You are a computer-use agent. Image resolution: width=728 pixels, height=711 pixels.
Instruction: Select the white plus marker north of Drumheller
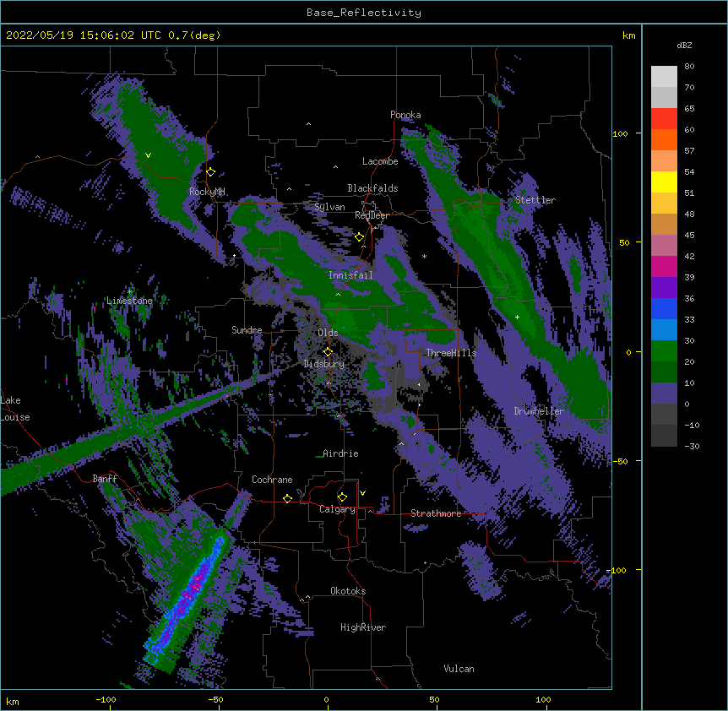517,317
